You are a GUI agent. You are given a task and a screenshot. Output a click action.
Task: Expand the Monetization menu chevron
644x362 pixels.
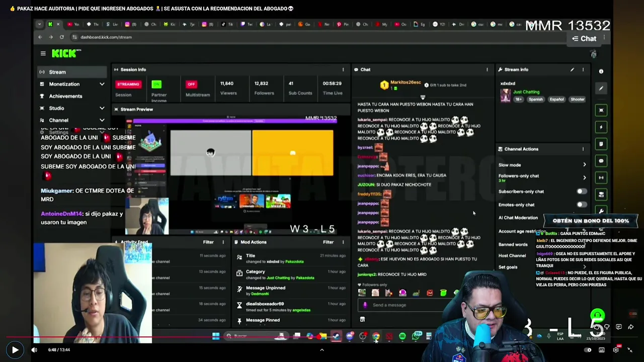point(102,84)
